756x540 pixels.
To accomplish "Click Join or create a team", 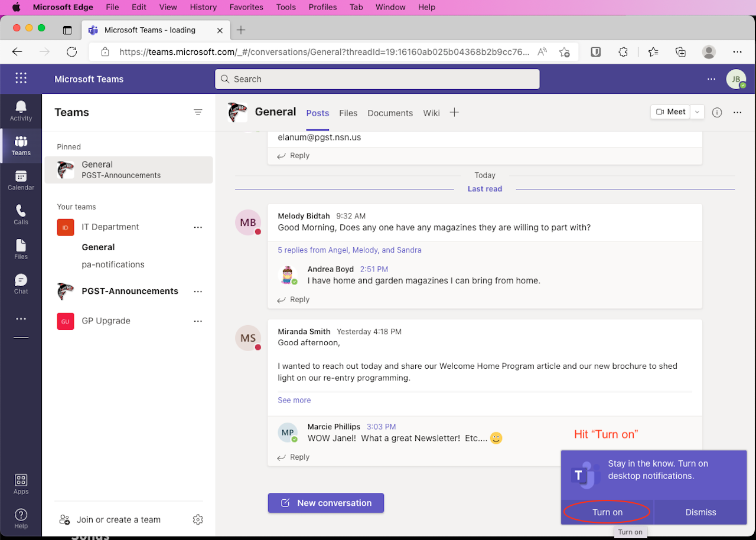I will click(x=110, y=520).
